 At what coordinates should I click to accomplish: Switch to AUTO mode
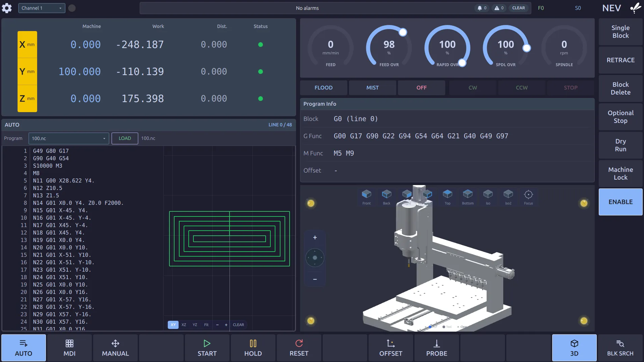(x=24, y=348)
